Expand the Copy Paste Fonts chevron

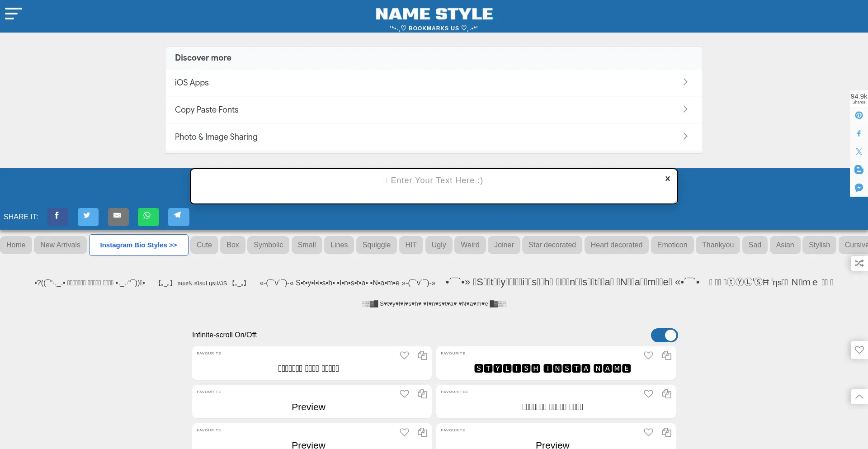point(685,109)
